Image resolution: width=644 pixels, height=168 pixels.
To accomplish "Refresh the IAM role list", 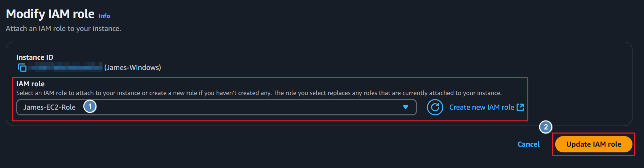I will (x=435, y=107).
